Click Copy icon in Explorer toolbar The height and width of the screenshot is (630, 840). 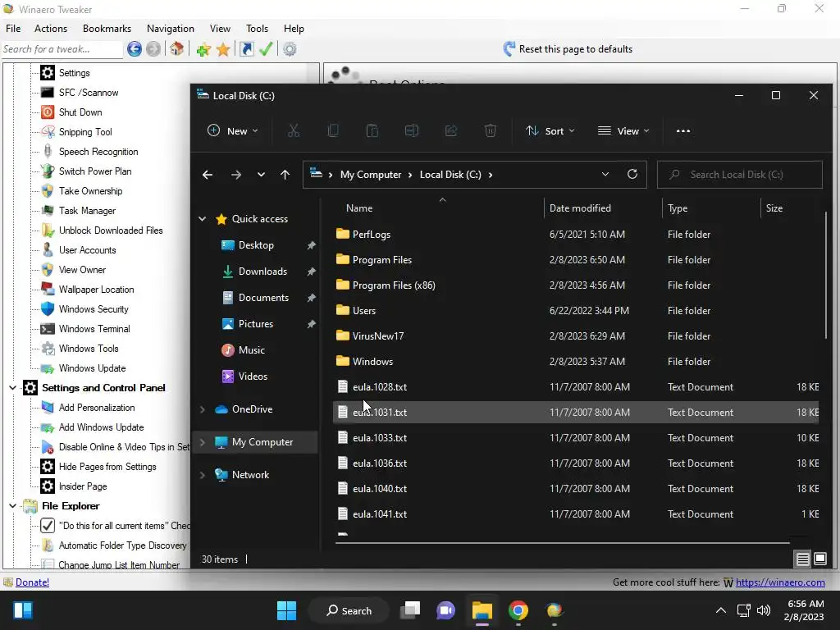coord(333,130)
